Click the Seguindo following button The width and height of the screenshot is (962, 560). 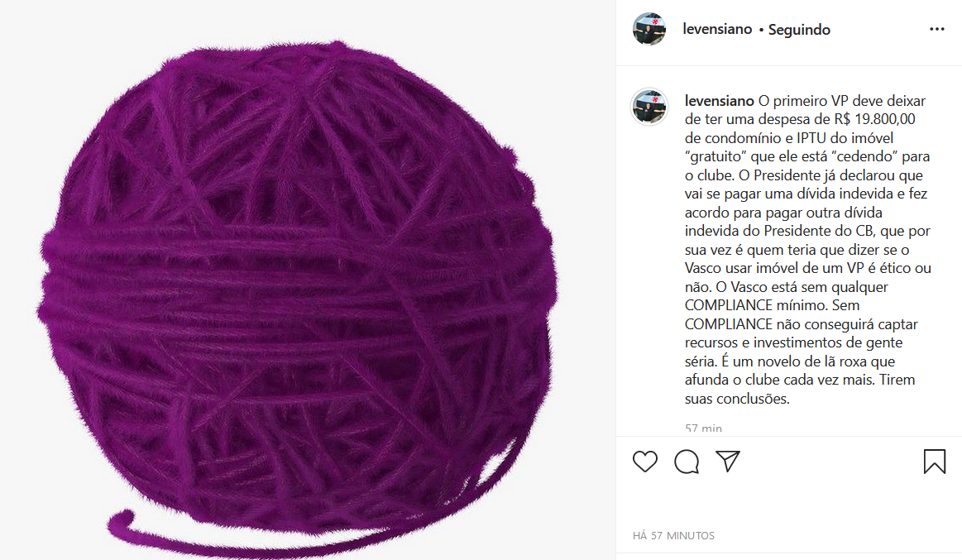799,30
